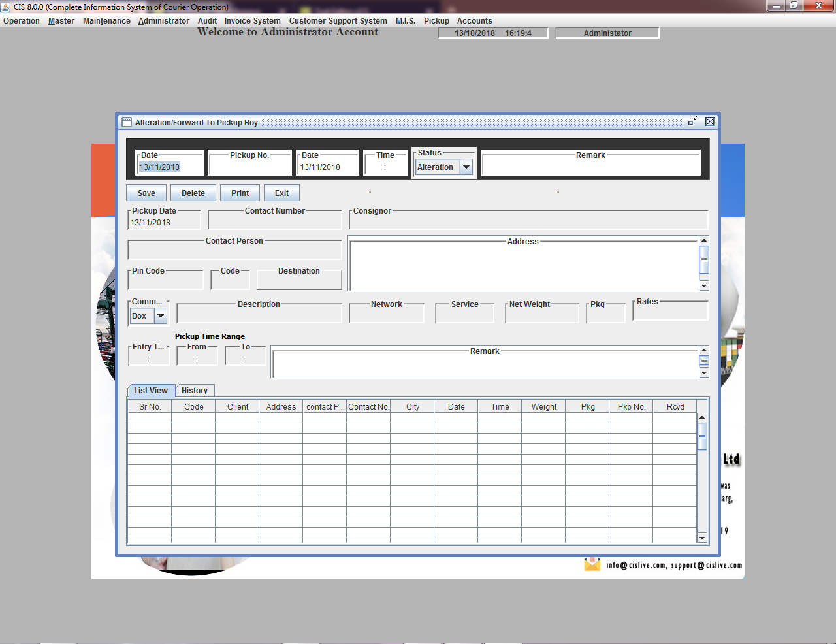836x644 pixels.
Task: Click the Save button
Action: [x=146, y=193]
